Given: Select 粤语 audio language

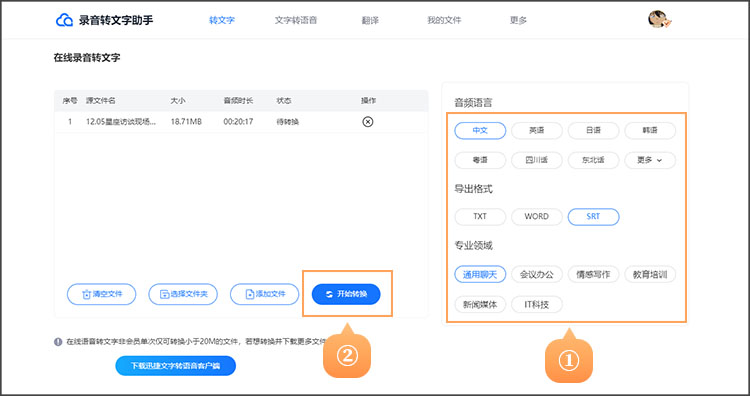Looking at the screenshot, I should pos(480,160).
